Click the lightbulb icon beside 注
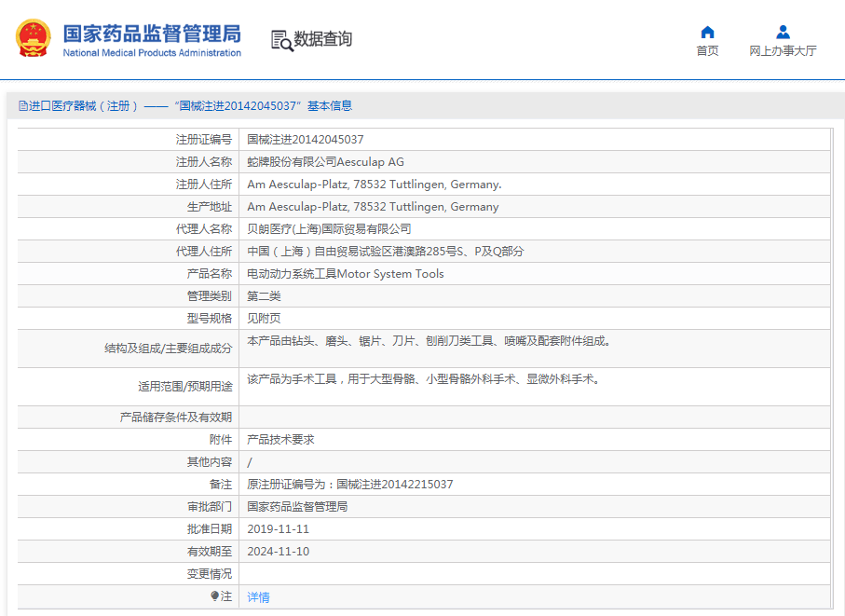845x616 pixels. coord(214,596)
